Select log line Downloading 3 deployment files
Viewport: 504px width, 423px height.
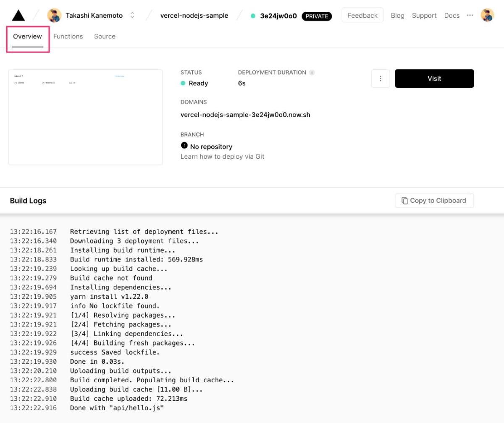134,241
